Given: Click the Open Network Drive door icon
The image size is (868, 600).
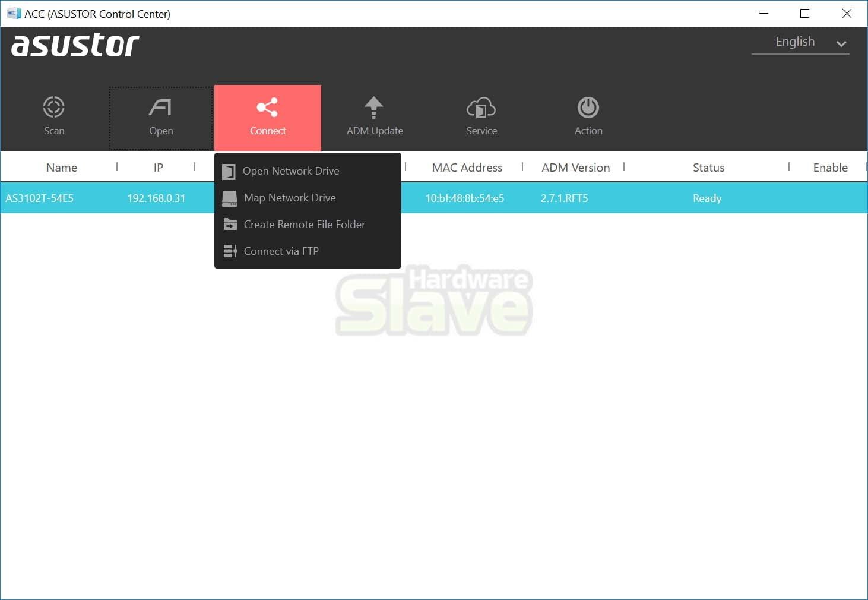Looking at the screenshot, I should pos(229,172).
